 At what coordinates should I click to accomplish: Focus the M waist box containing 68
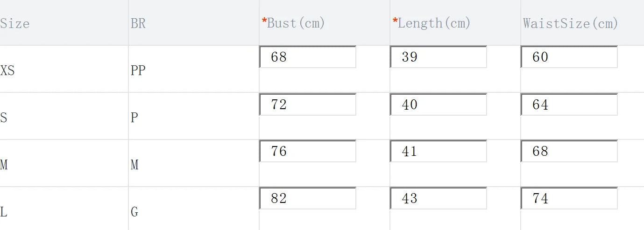click(569, 151)
